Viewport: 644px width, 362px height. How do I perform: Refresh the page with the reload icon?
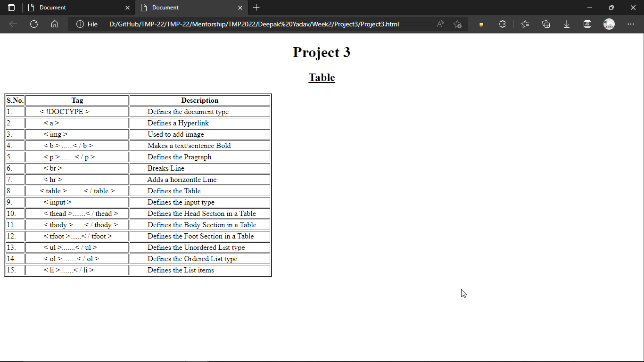[34, 24]
